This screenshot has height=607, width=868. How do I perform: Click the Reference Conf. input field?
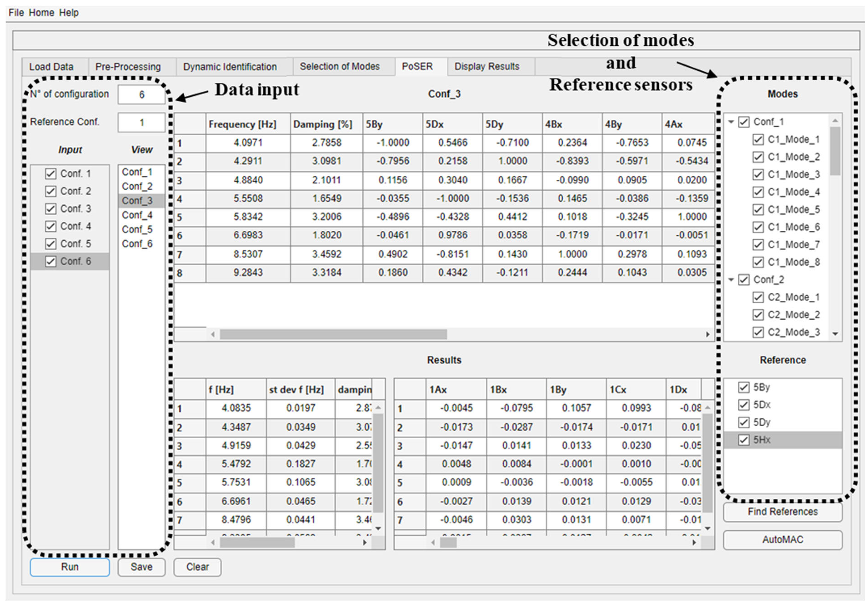(141, 122)
